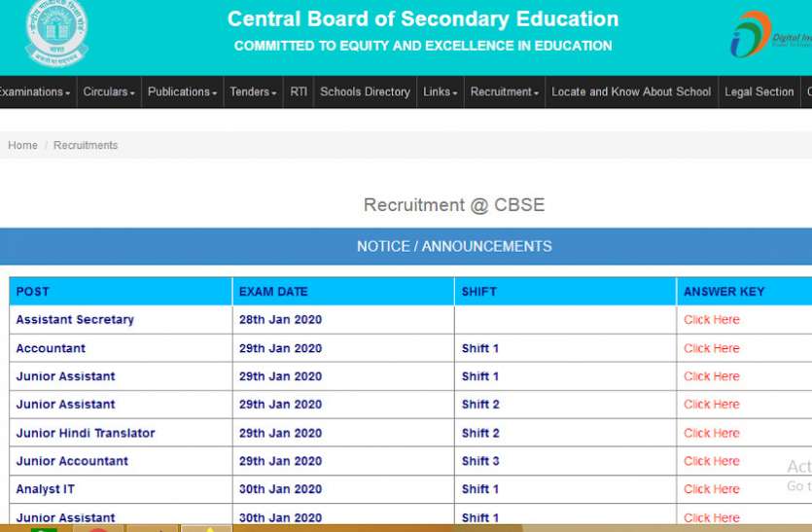This screenshot has height=532, width=812.
Task: Select the Junior Accountant post cell
Action: (x=121, y=461)
